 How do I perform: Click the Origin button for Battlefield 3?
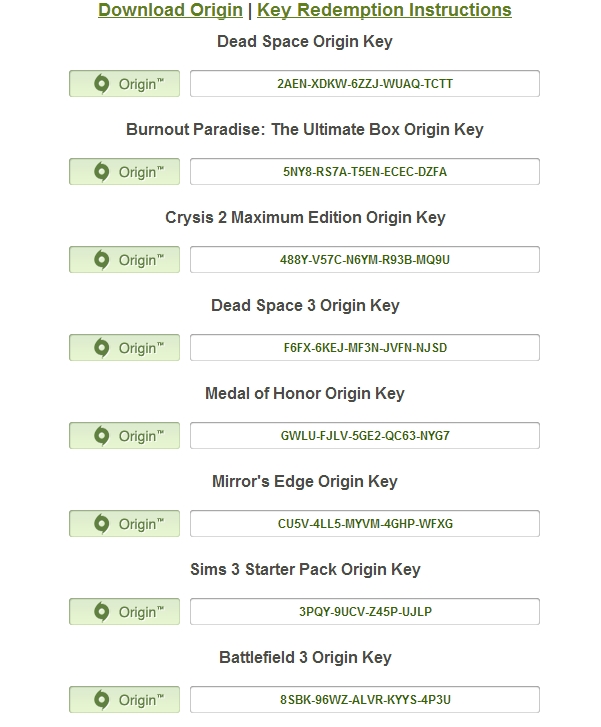point(124,700)
